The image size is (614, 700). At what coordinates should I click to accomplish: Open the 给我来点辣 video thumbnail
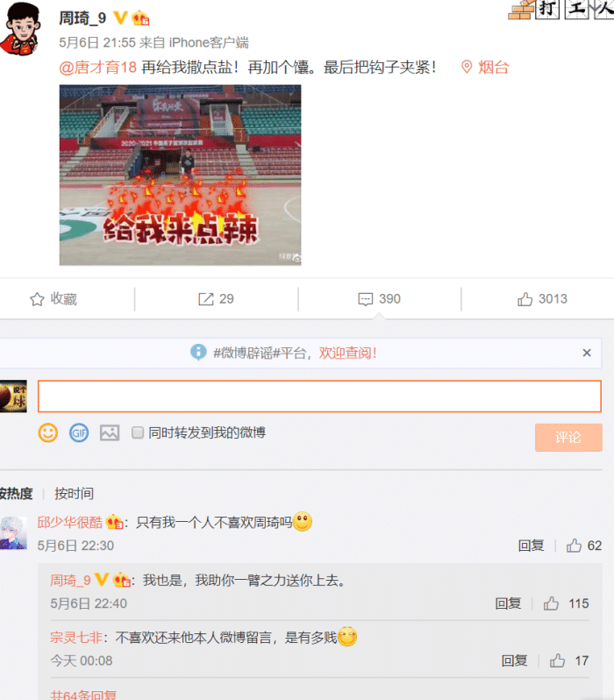[181, 175]
